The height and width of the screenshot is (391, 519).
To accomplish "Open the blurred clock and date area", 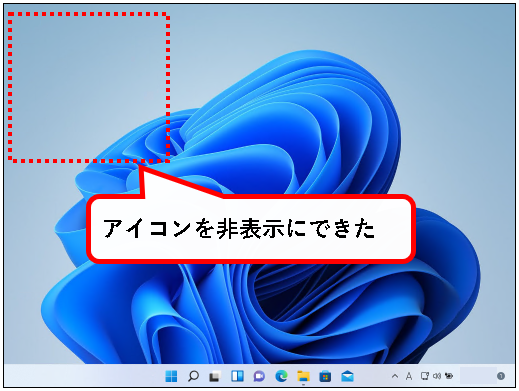I will 477,376.
